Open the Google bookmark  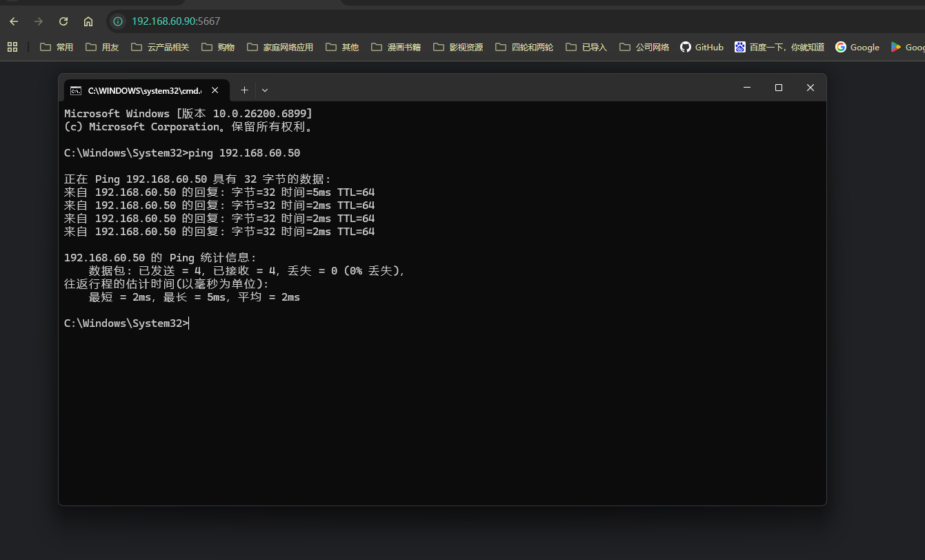coord(857,47)
